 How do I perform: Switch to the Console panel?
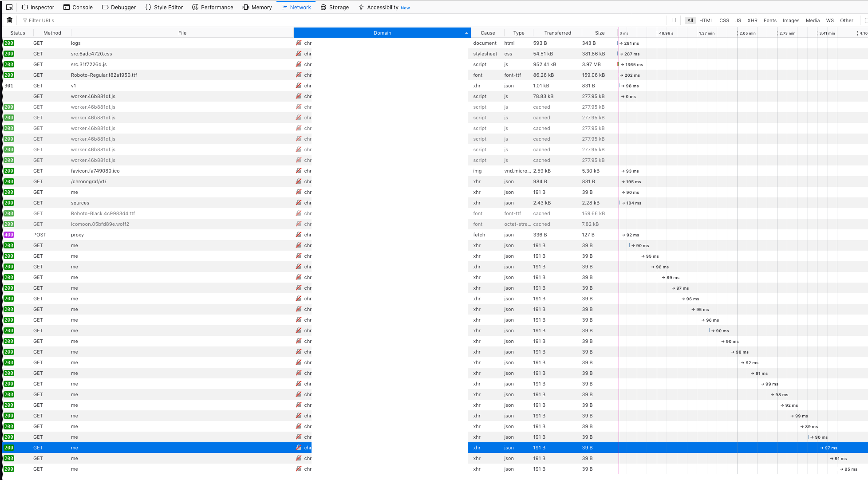coord(78,7)
